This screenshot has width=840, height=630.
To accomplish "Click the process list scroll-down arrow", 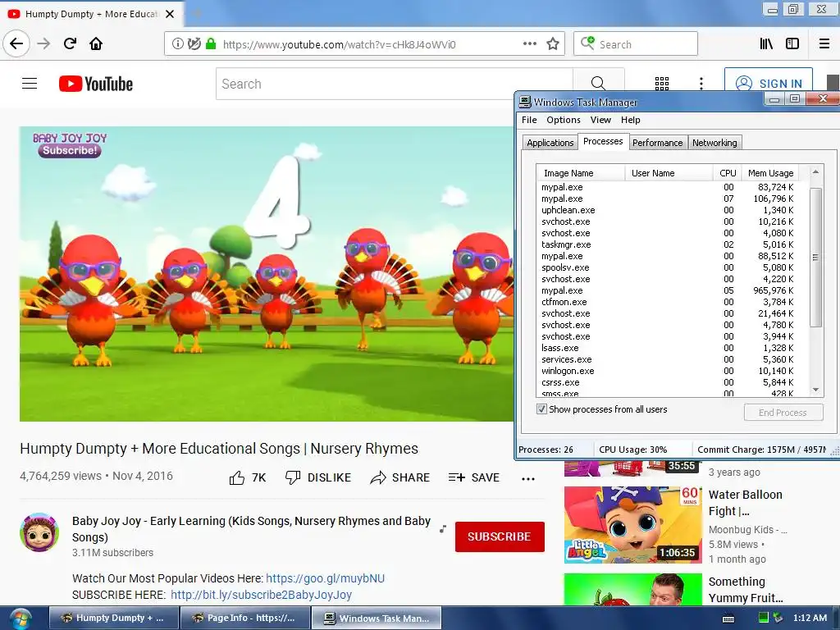I will 815,390.
